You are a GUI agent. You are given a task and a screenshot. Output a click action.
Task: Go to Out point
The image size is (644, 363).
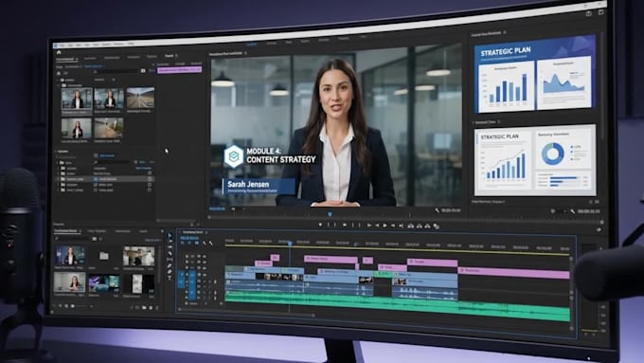401,226
